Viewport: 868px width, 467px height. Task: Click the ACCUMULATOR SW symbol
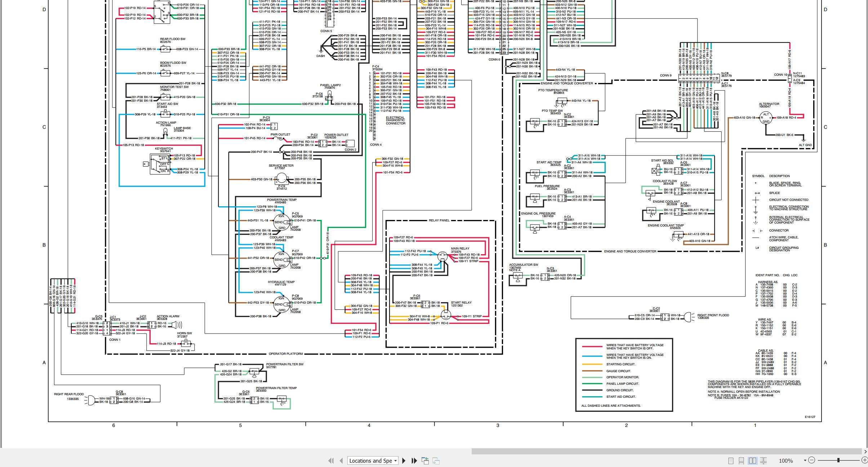(517, 277)
